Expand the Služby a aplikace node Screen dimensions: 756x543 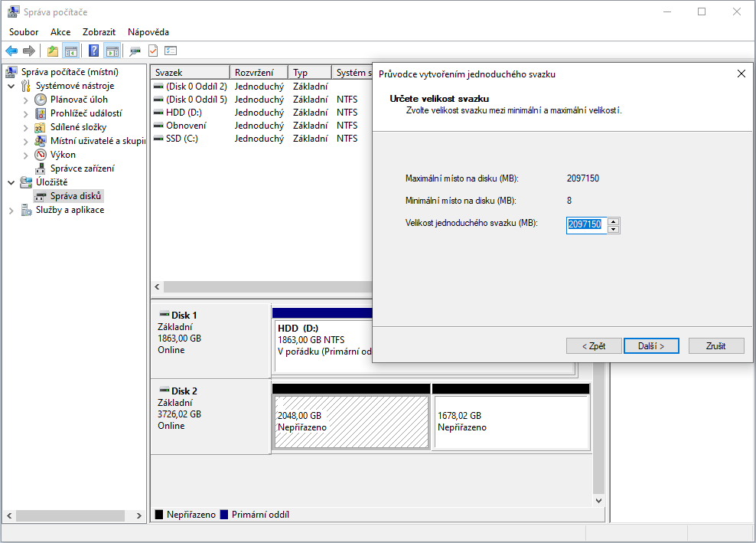[x=11, y=210]
